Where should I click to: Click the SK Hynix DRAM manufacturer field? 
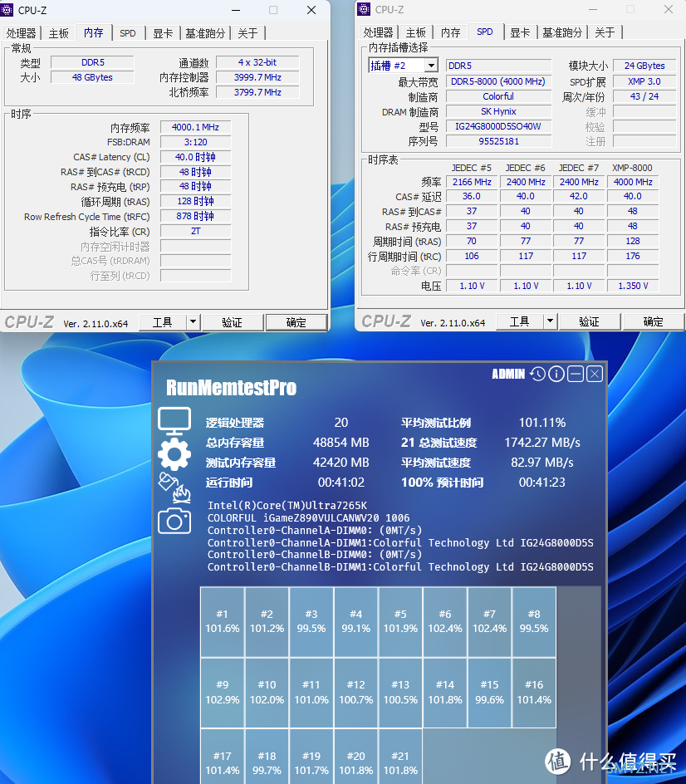(498, 111)
